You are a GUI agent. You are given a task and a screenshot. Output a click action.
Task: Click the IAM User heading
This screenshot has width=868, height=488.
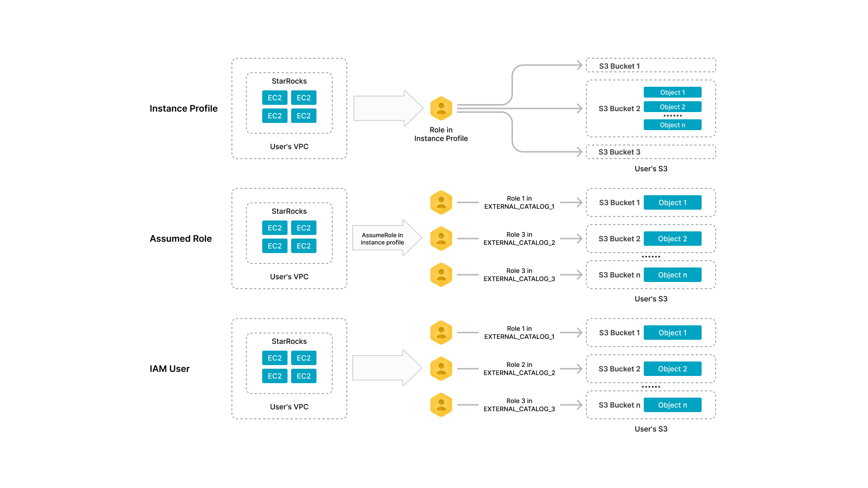click(x=170, y=369)
